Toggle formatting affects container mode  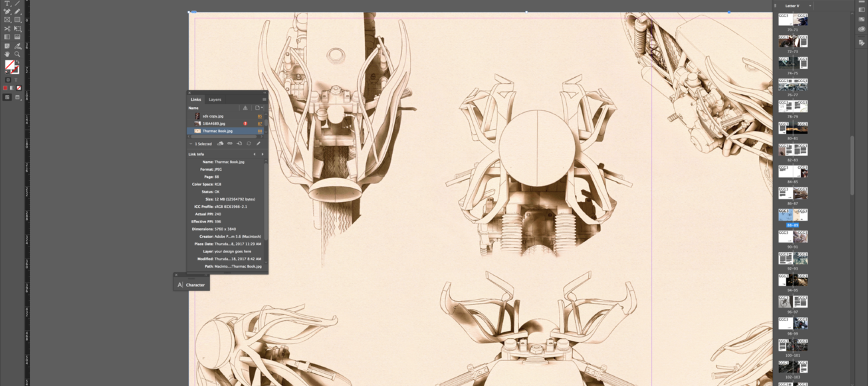coord(8,80)
